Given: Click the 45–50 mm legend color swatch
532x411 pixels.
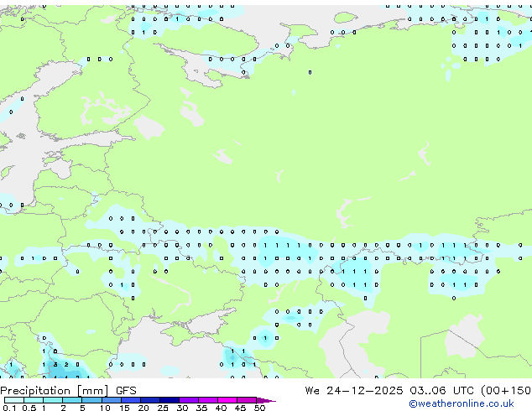Looking at the screenshot, I should [247, 400].
